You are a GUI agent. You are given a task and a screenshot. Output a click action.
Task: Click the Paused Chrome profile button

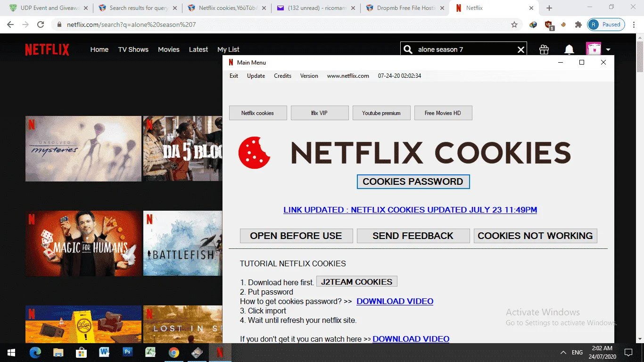[x=606, y=25]
